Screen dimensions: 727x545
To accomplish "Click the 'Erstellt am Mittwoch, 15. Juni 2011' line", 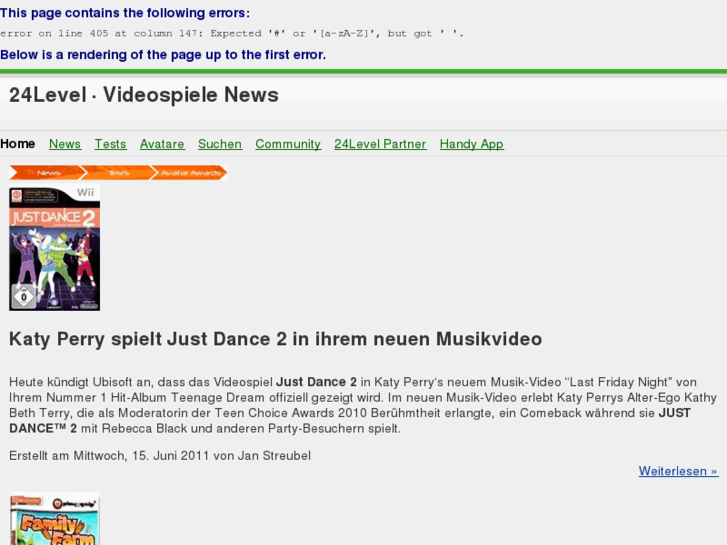I will (x=160, y=455).
